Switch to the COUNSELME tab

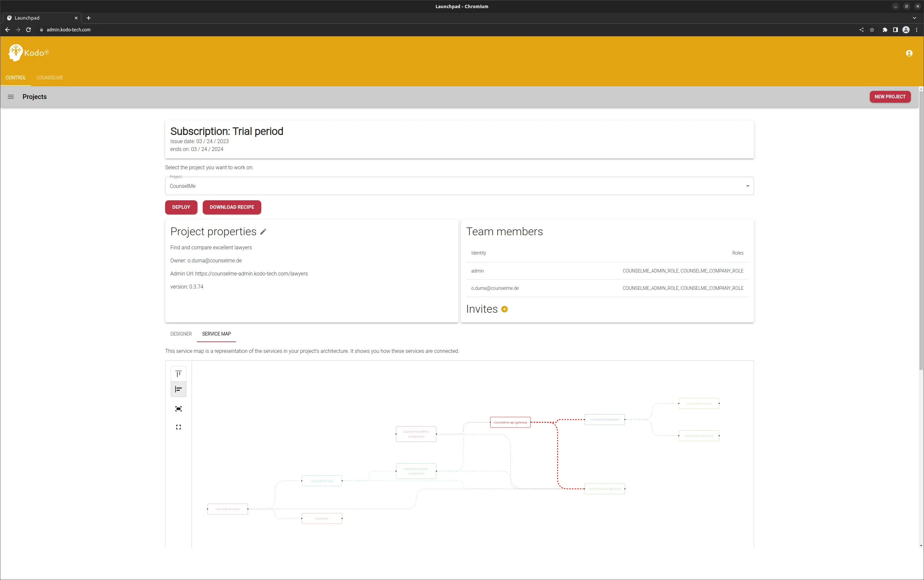pos(49,77)
